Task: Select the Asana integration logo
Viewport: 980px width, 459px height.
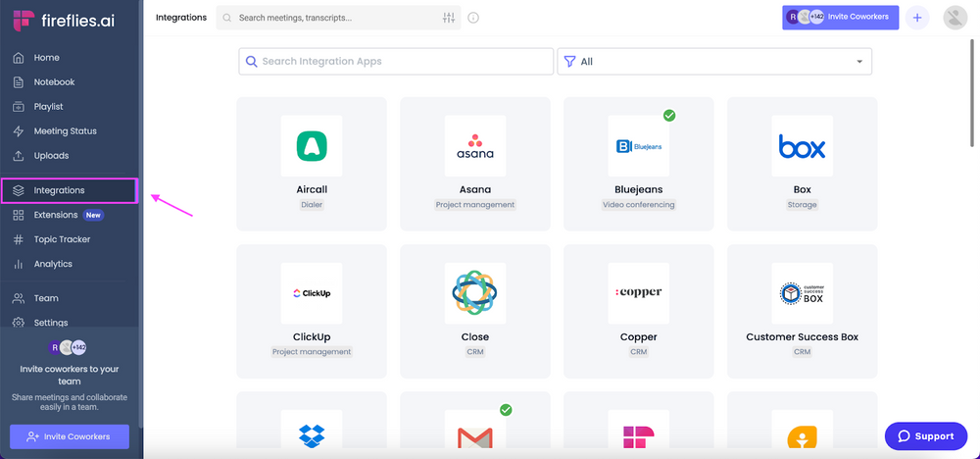Action: coord(475,146)
